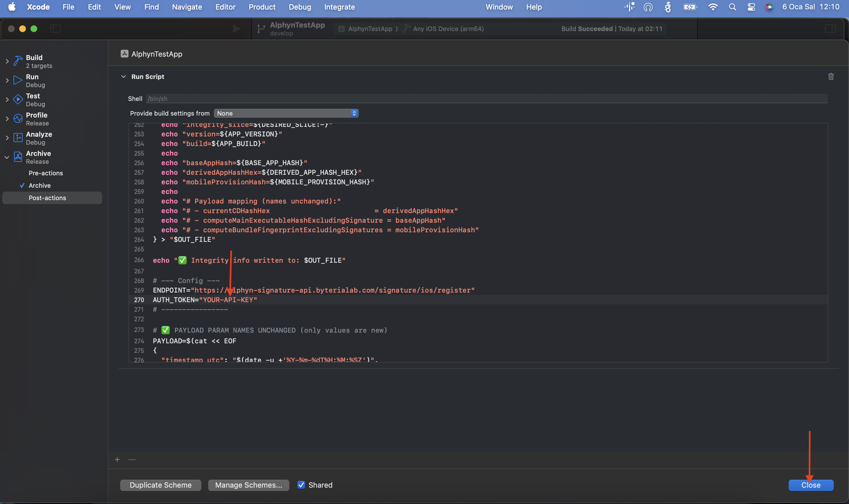The height and width of the screenshot is (504, 849).
Task: Add a new post-action with plus button
Action: [117, 459]
